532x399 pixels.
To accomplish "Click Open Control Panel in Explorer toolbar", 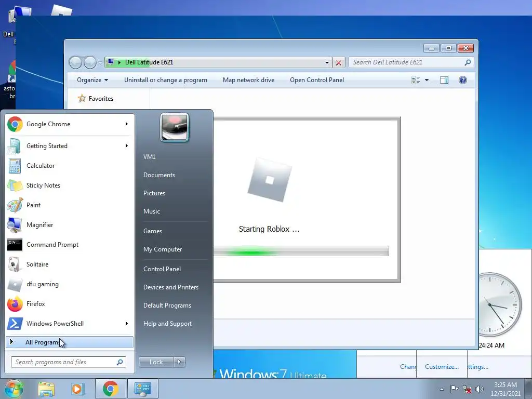I will coord(317,80).
